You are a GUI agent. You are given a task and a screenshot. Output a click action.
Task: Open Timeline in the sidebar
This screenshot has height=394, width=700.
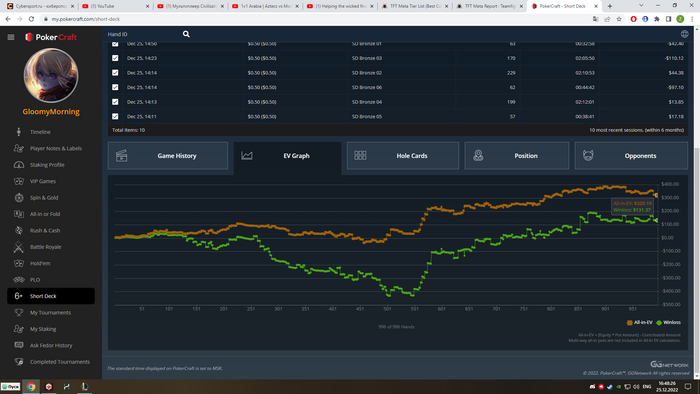pyautogui.click(x=40, y=132)
